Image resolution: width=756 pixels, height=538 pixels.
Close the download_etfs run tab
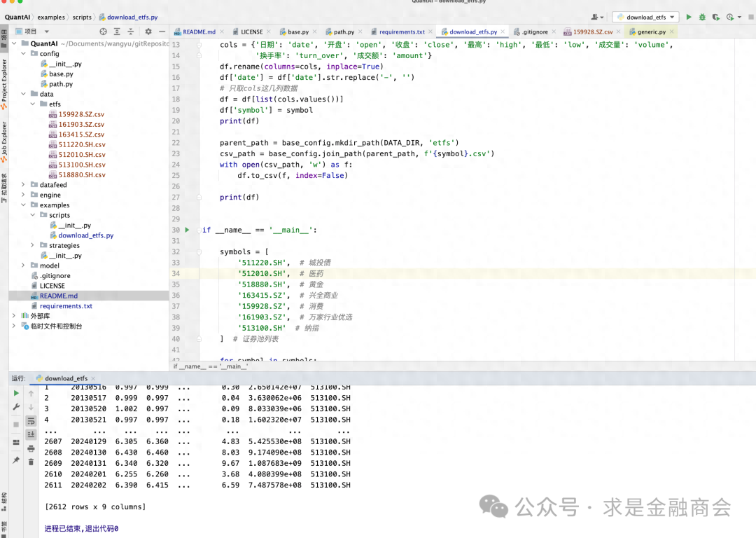coord(93,378)
